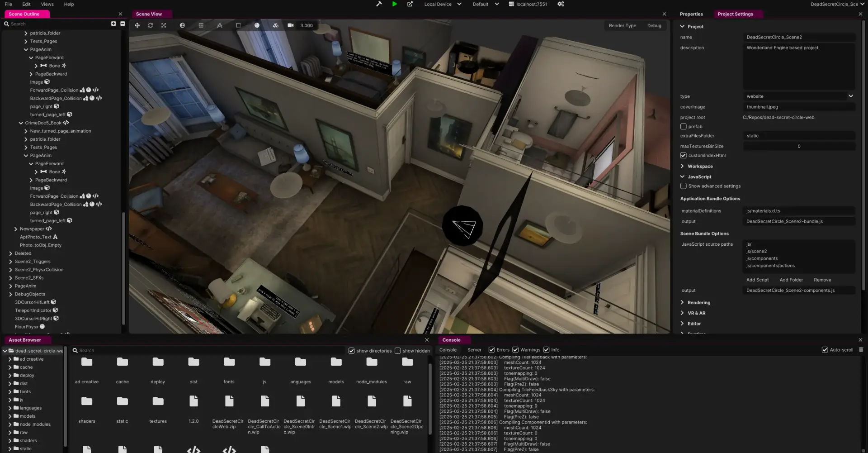Enable show hidden in the Asset Browser

pos(398,350)
